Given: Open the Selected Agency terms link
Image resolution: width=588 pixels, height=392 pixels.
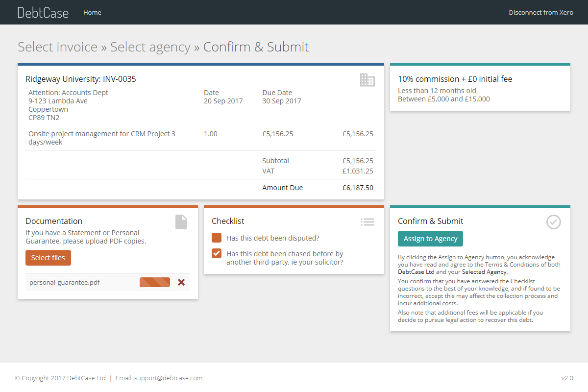Looking at the screenshot, I should 484,272.
